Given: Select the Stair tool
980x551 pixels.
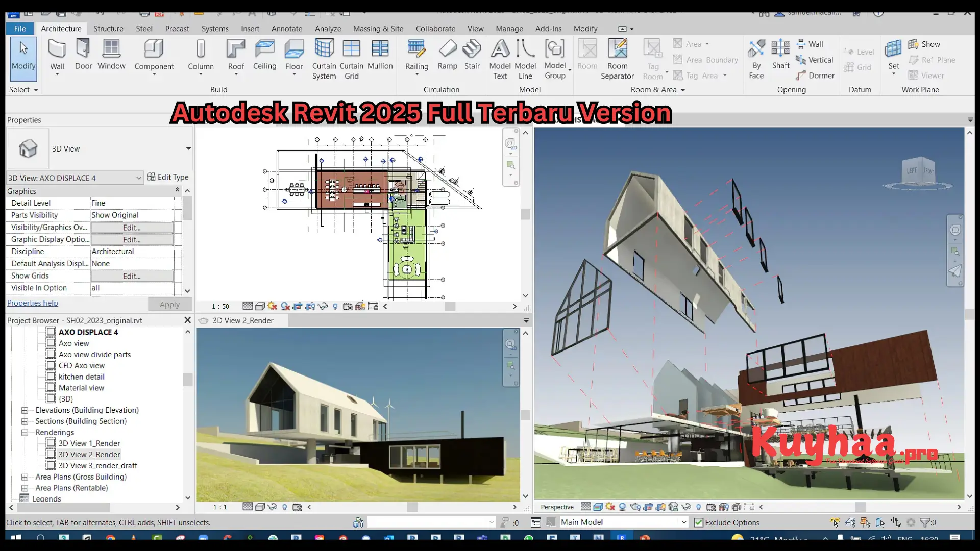Looking at the screenshot, I should (x=472, y=56).
